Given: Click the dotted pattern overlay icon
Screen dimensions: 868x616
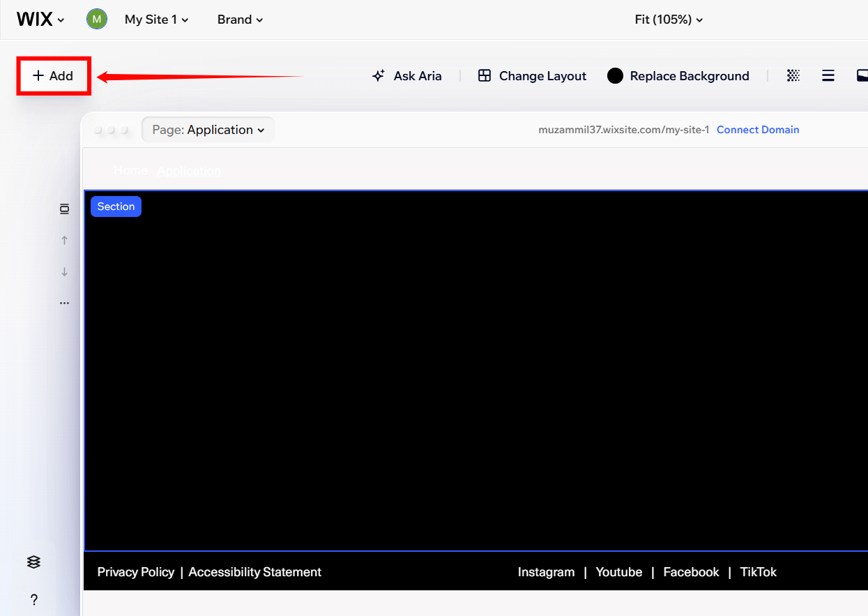Looking at the screenshot, I should (x=793, y=76).
